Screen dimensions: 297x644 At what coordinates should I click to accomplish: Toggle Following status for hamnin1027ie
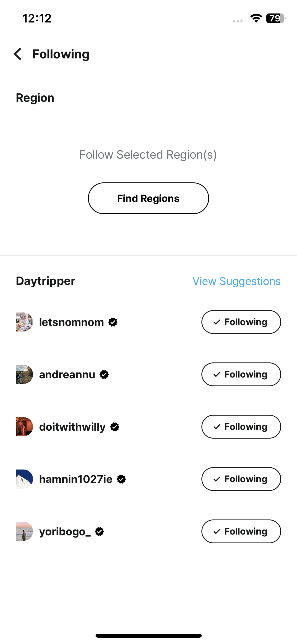coord(241,479)
